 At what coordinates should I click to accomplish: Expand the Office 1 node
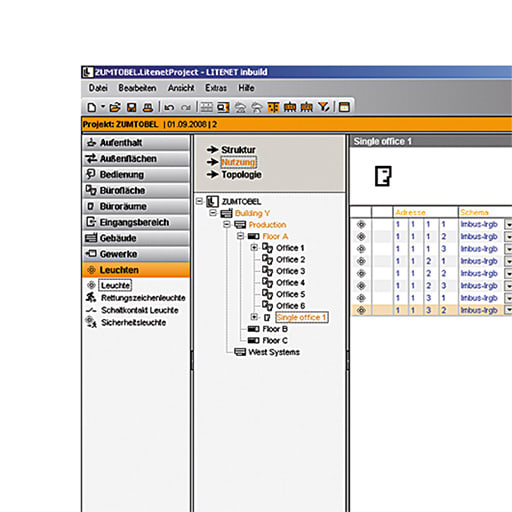(254, 248)
